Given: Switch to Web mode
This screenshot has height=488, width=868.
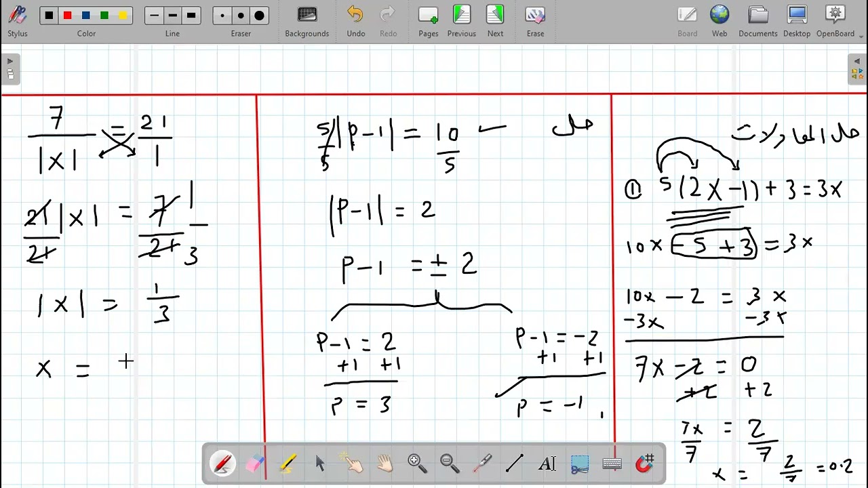Looking at the screenshot, I should click(x=719, y=20).
